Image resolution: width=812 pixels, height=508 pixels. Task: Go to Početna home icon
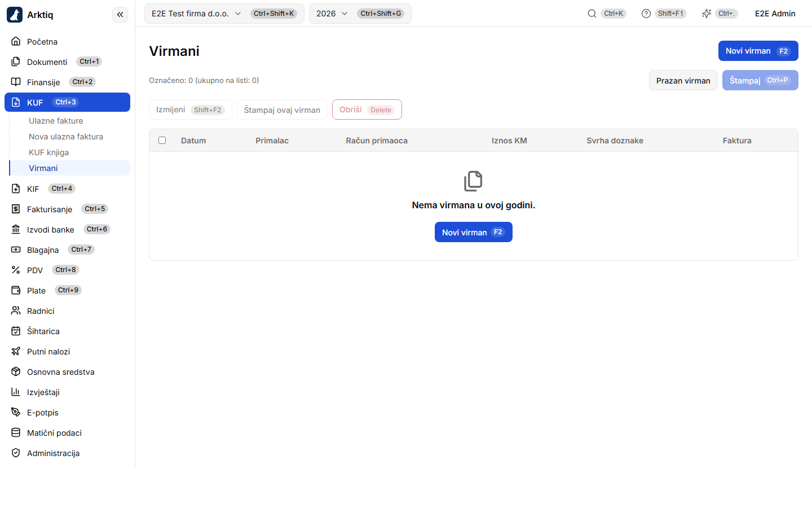click(x=16, y=41)
